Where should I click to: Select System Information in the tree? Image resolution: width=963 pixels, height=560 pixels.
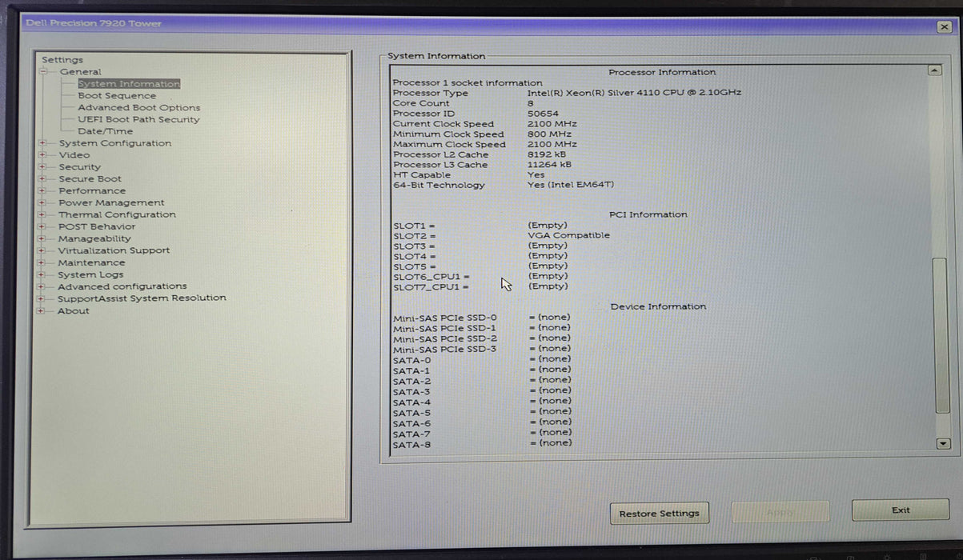(x=129, y=84)
